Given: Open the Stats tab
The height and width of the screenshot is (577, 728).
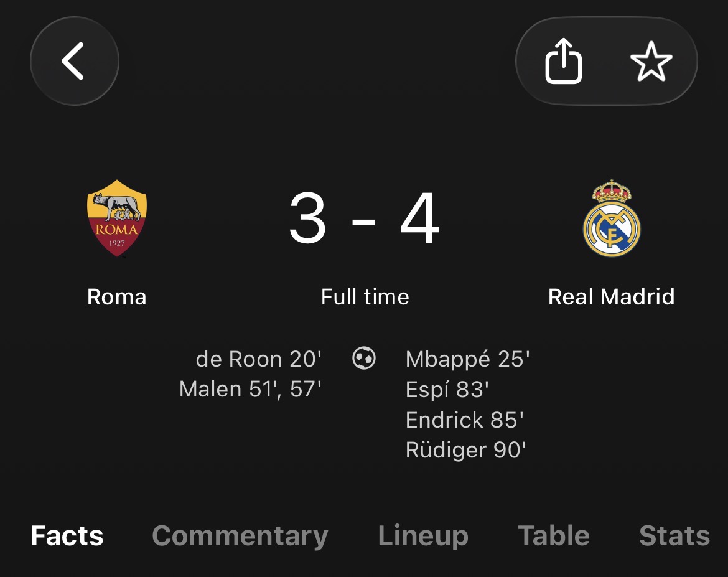Looking at the screenshot, I should (674, 536).
